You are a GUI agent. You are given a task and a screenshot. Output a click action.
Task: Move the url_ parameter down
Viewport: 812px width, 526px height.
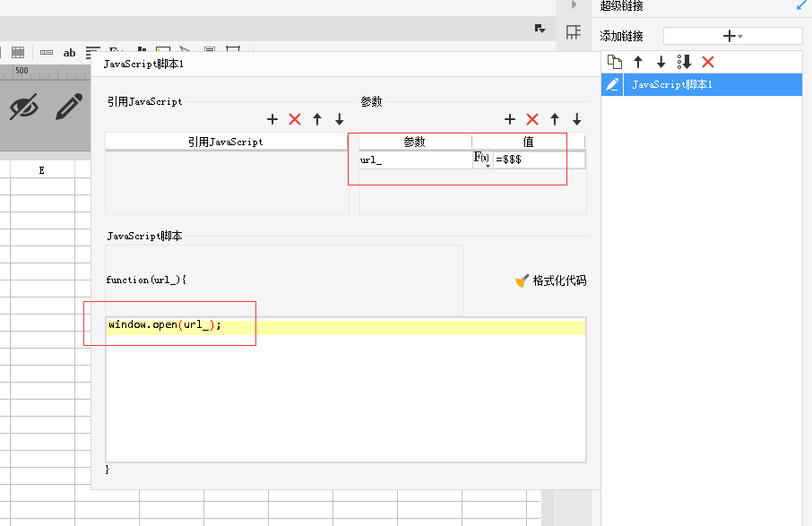pos(577,119)
